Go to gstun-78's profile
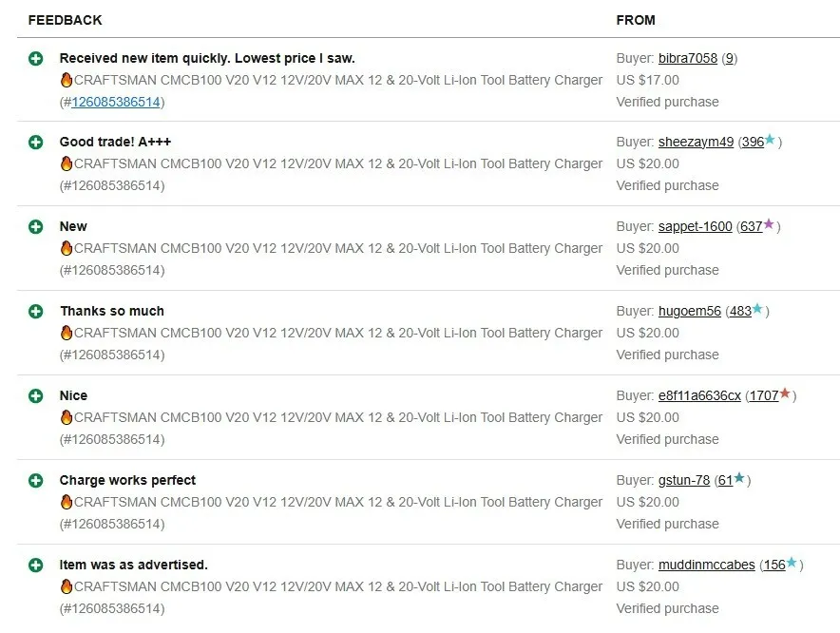The height and width of the screenshot is (633, 840). click(x=683, y=481)
